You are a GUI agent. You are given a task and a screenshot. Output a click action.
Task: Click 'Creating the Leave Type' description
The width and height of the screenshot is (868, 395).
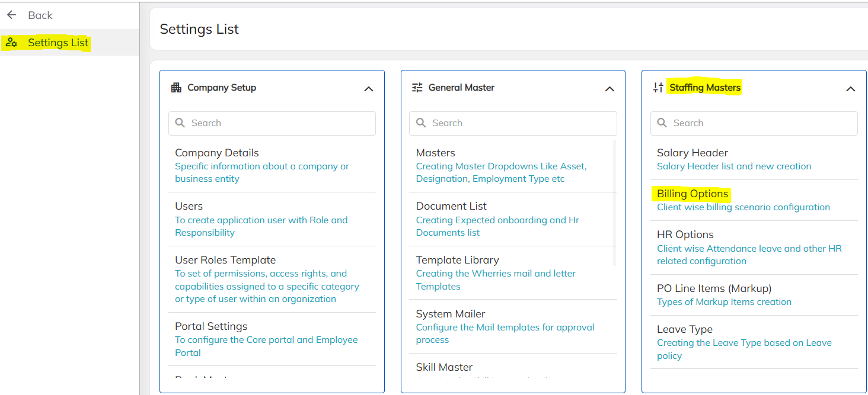(x=744, y=349)
